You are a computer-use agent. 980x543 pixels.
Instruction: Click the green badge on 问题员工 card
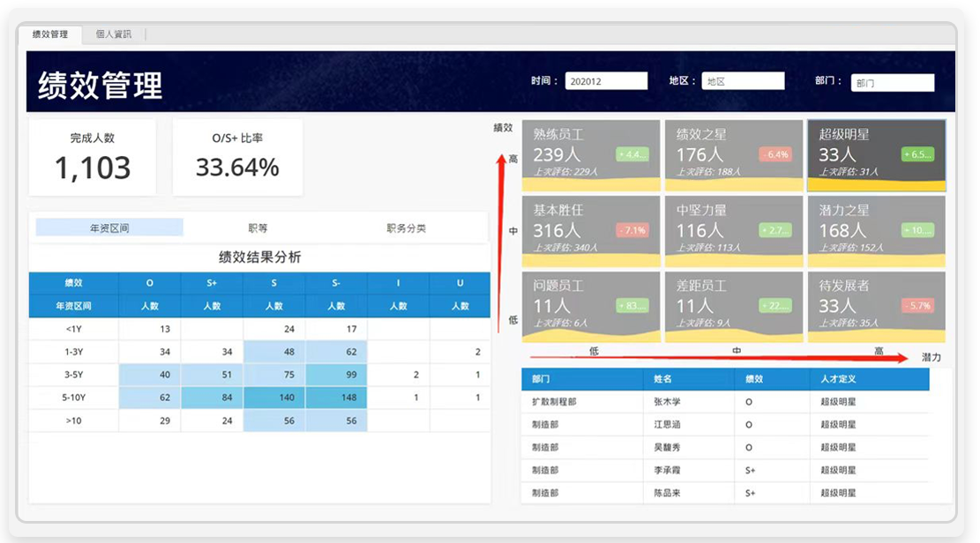(x=632, y=306)
